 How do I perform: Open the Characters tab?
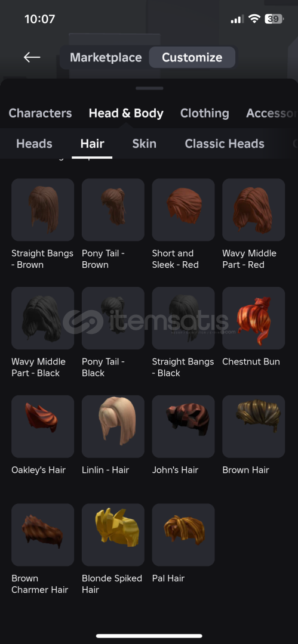[41, 113]
